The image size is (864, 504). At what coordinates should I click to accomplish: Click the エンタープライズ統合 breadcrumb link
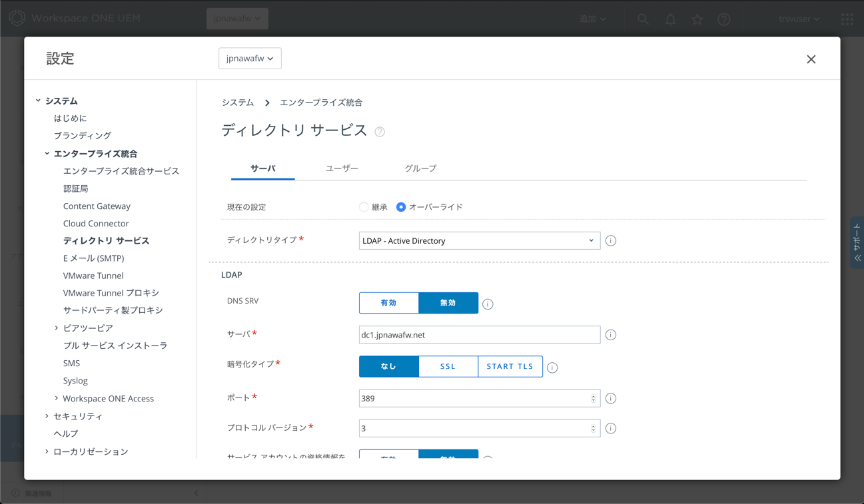pyautogui.click(x=321, y=103)
